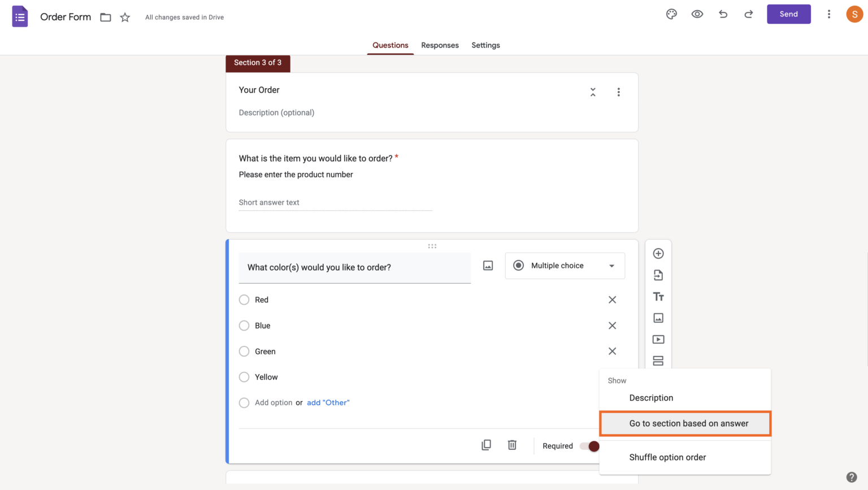Open the import questions panel
This screenshot has height=490, width=868.
[658, 275]
